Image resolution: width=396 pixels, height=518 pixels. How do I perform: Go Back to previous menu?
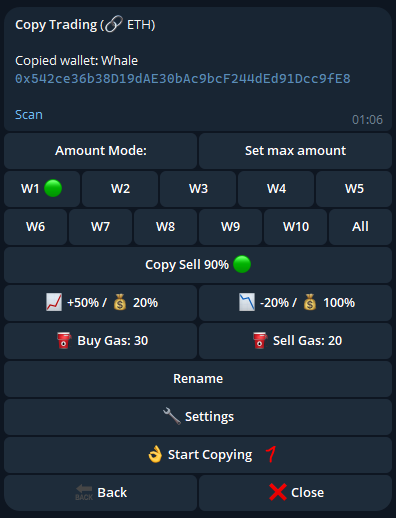pos(100,493)
